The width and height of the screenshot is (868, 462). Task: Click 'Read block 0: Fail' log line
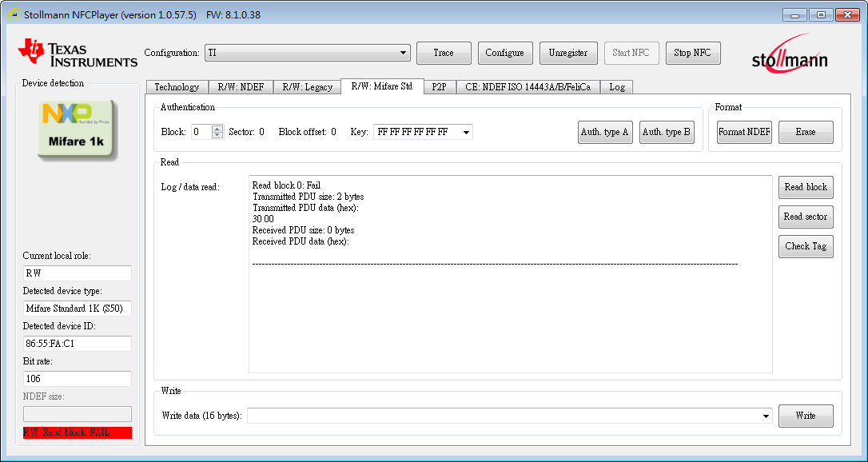coord(287,185)
